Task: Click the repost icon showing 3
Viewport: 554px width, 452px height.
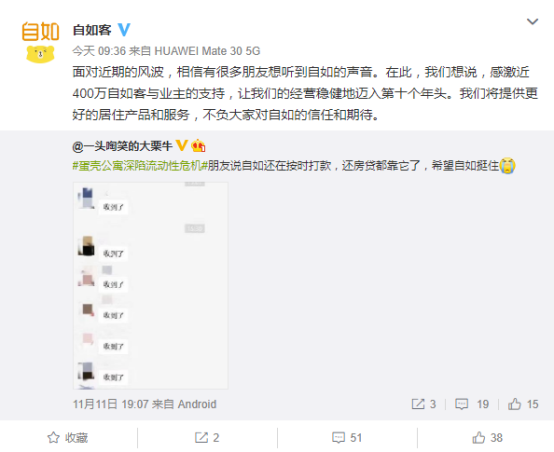Action: tap(424, 404)
